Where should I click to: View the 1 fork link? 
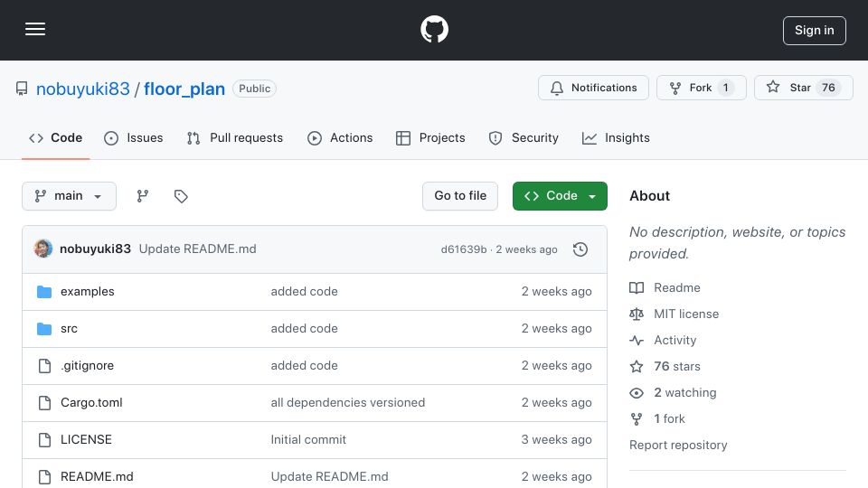669,418
